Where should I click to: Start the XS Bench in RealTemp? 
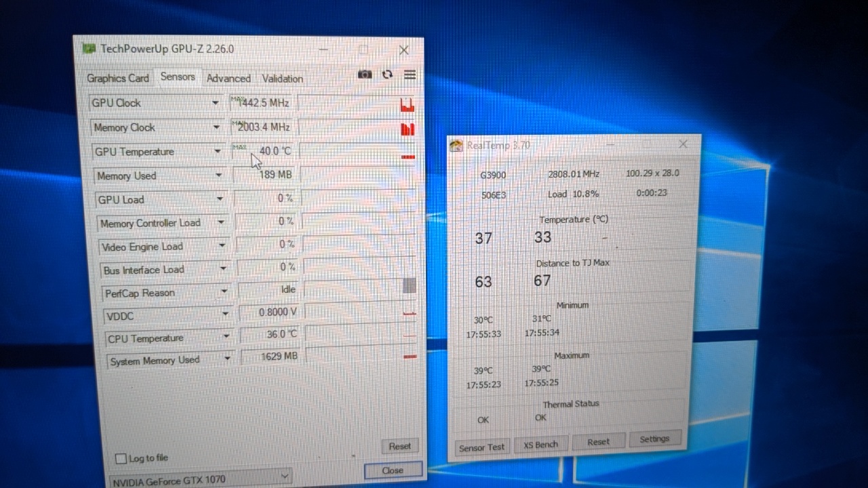[540, 445]
